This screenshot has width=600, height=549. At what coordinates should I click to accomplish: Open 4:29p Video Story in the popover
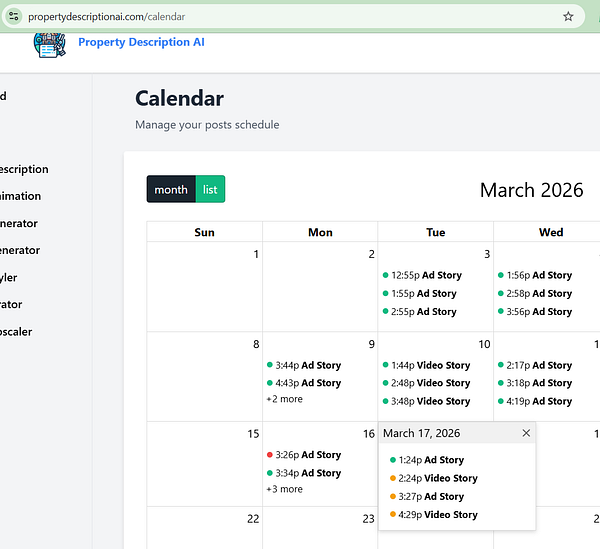(434, 515)
